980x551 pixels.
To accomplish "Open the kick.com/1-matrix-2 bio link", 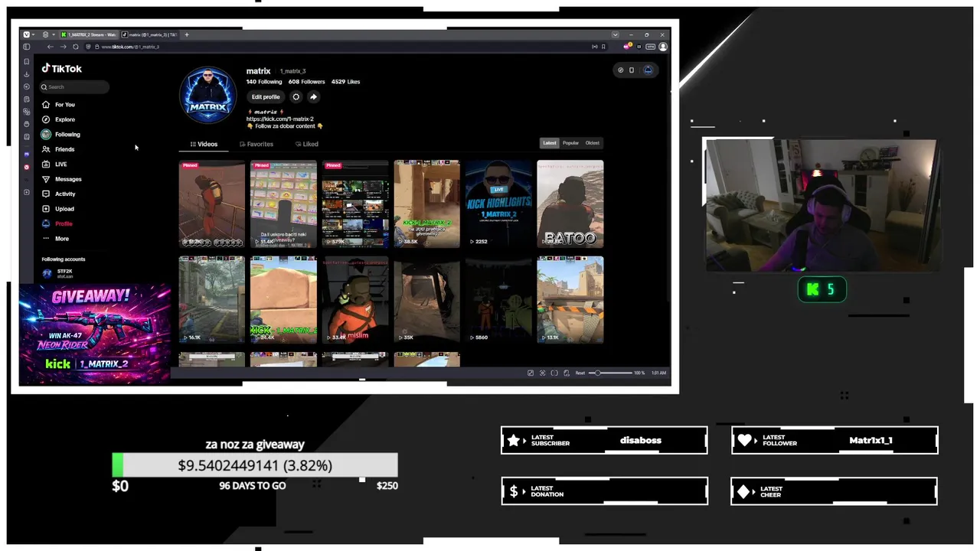I will click(x=280, y=119).
